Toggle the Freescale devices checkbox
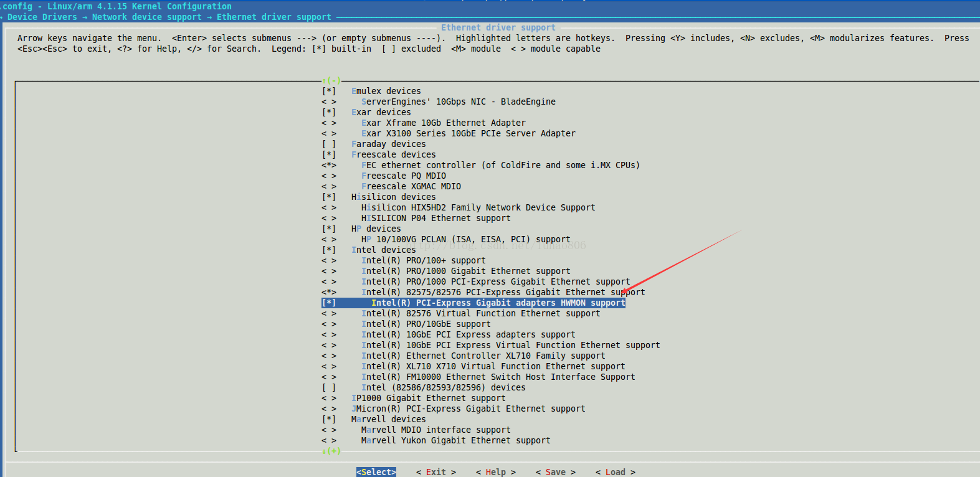The width and height of the screenshot is (980, 477). (329, 154)
